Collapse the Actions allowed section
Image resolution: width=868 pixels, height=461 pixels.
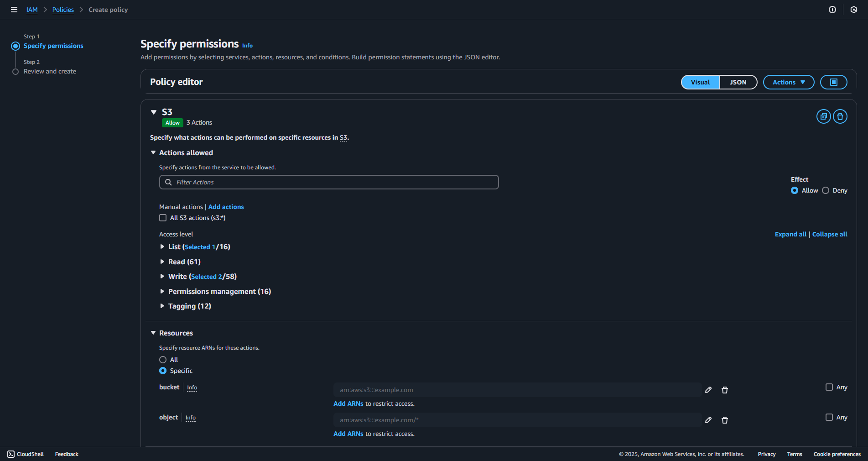pos(153,152)
